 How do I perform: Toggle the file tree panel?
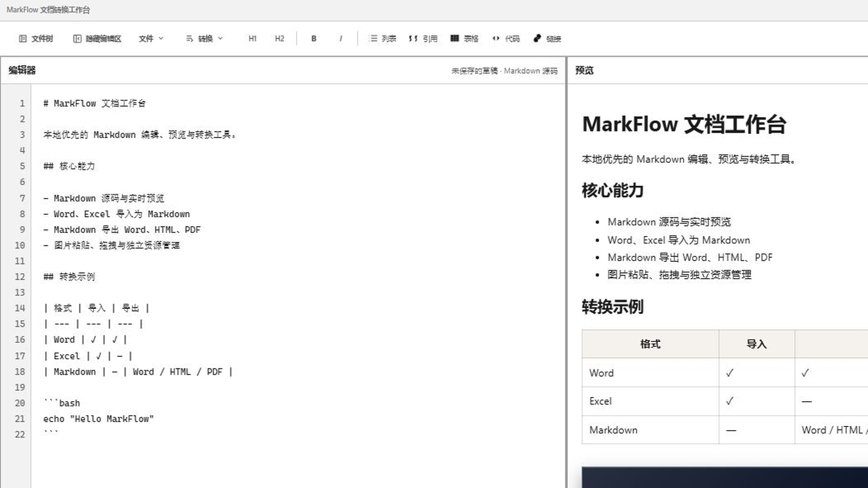[36, 39]
